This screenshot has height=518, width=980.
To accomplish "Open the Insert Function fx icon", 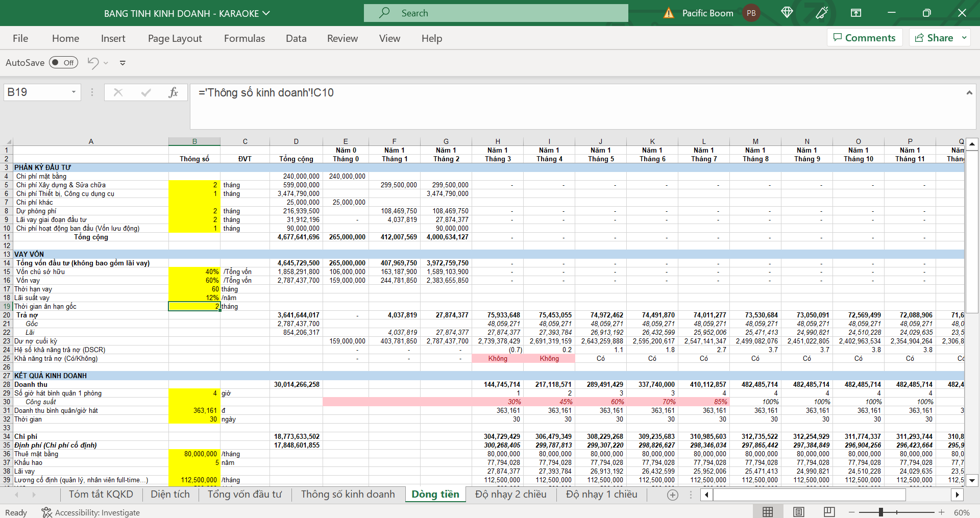I will (173, 92).
